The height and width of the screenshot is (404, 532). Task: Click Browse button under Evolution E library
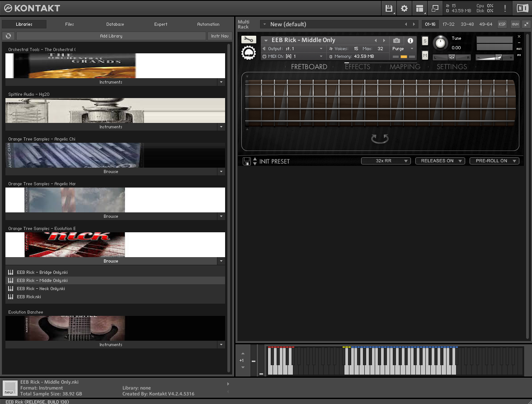point(111,261)
